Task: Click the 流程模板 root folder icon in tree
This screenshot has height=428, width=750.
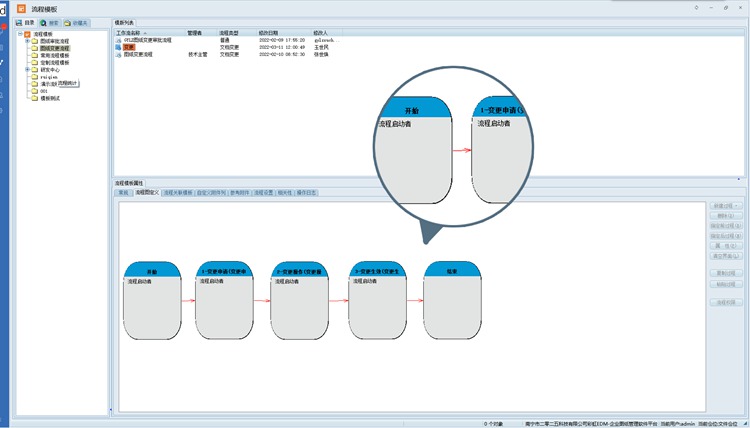Action: tap(27, 34)
